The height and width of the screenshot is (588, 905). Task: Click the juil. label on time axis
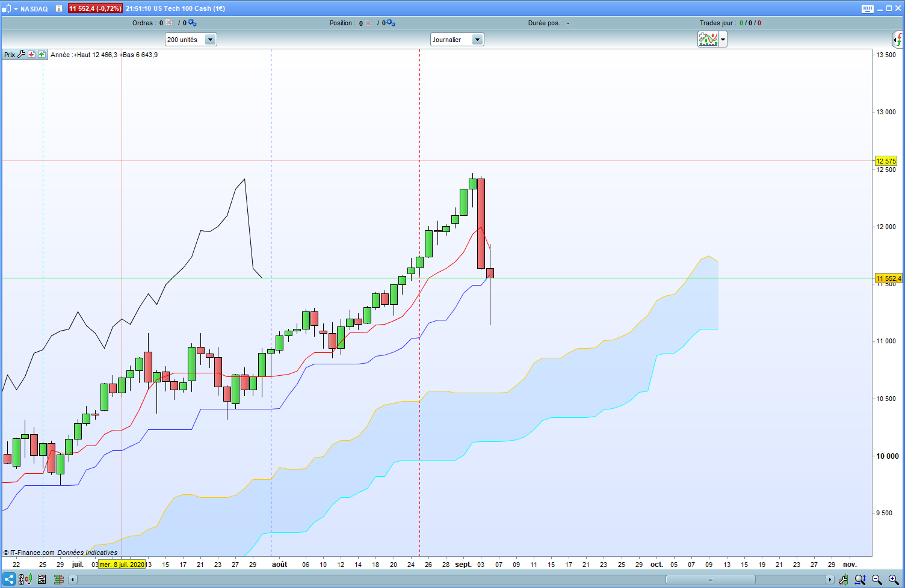click(x=78, y=565)
